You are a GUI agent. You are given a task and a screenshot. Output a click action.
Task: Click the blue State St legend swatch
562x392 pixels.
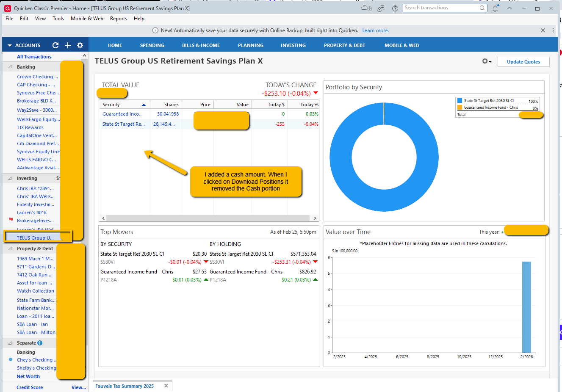460,101
